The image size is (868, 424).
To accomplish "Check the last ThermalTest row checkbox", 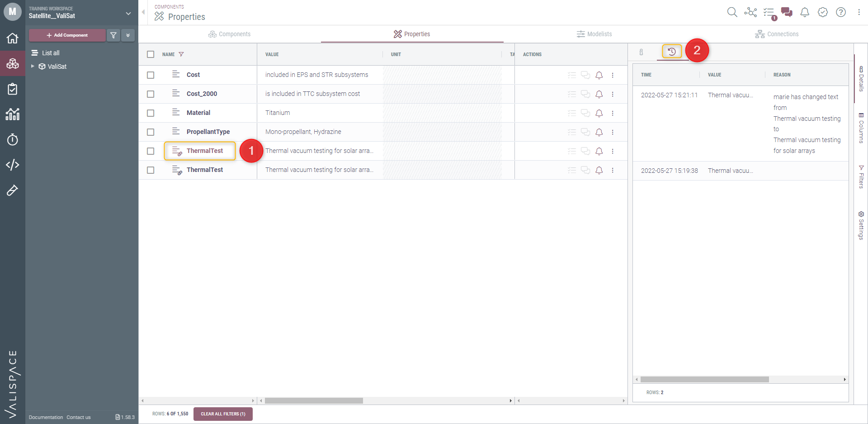I will click(151, 170).
